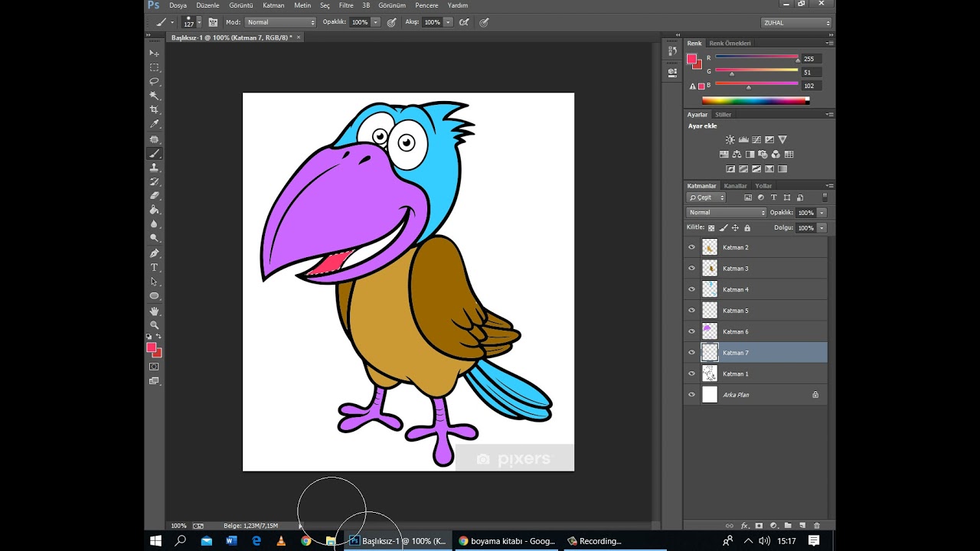Switch to the Renk Örnekleri tab
This screenshot has width=980, height=551.
pyautogui.click(x=730, y=44)
